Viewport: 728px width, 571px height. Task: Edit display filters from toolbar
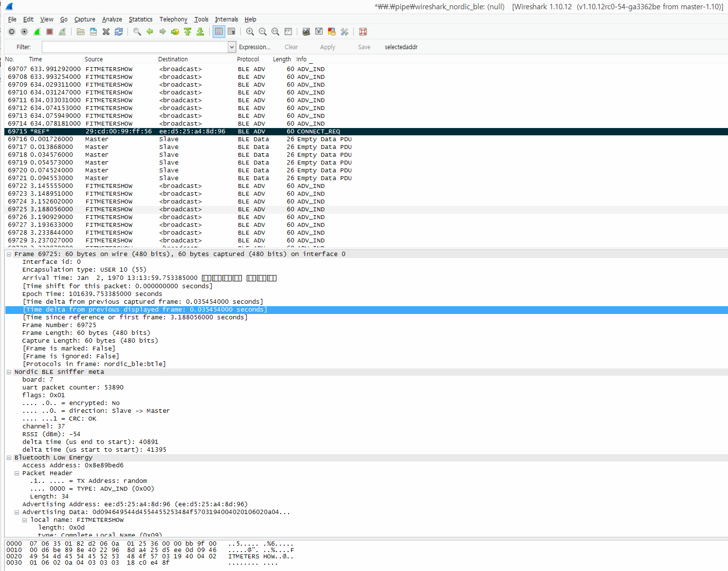point(319,32)
